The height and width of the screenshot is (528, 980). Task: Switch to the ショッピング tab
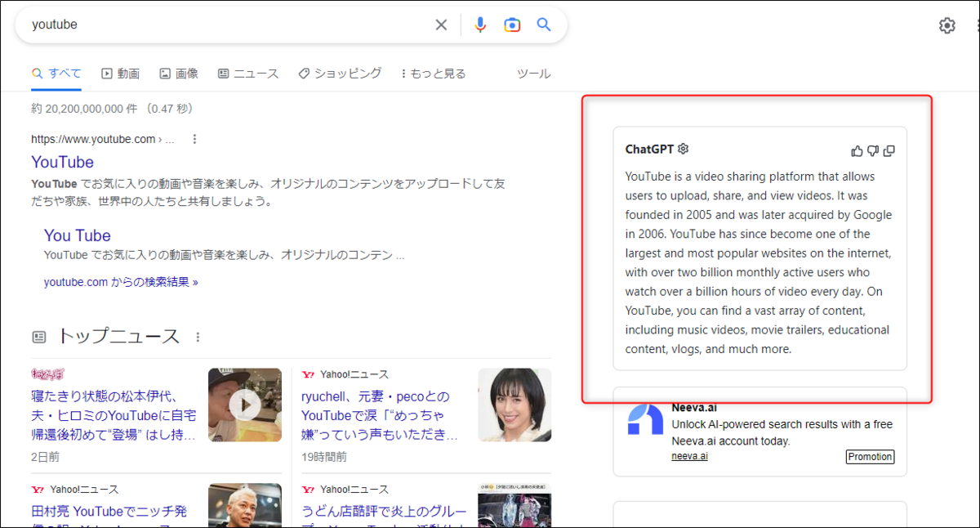[340, 74]
